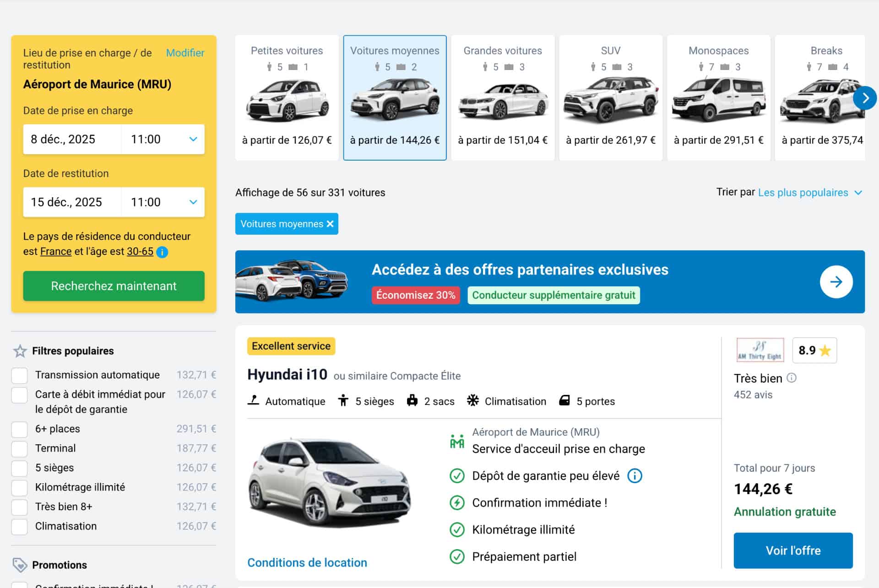Click the snowflake Climatisation icon on the Hyundai listing

tap(473, 401)
